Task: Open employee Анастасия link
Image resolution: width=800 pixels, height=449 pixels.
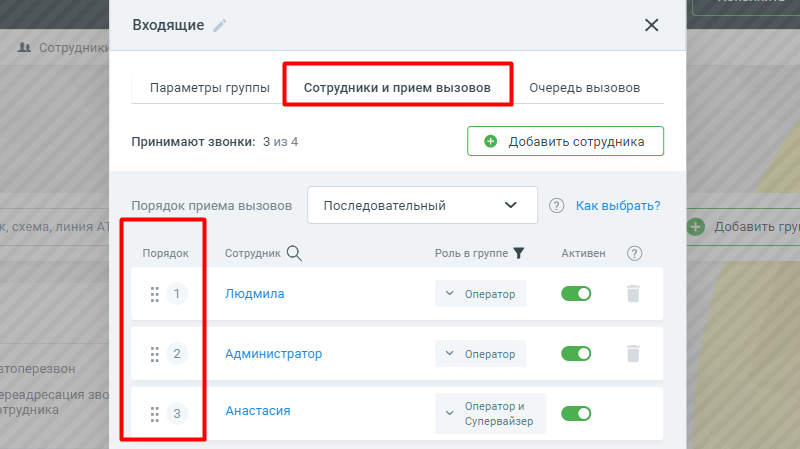Action: (258, 411)
